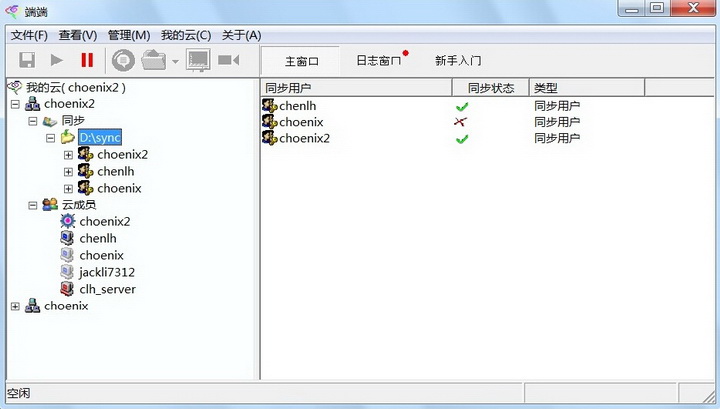Image resolution: width=720 pixels, height=409 pixels.
Task: Click the bottom choenix network computers icon
Action: point(32,306)
